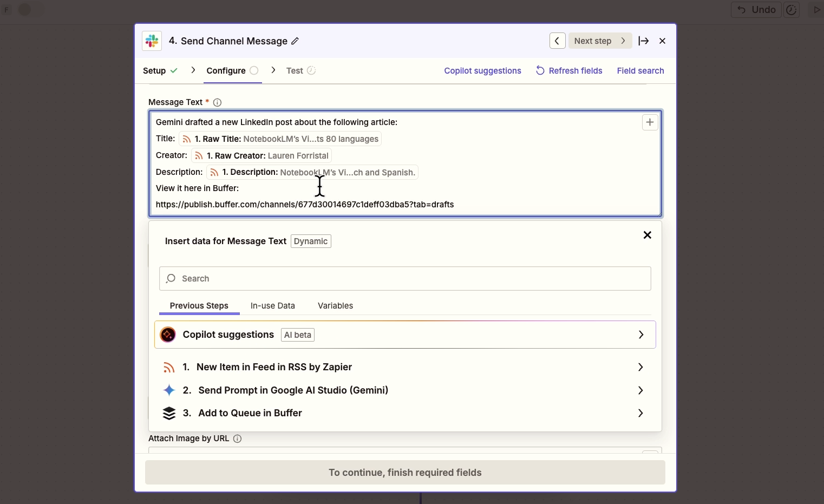Click the Buffer stack icon on step 3

click(x=169, y=413)
